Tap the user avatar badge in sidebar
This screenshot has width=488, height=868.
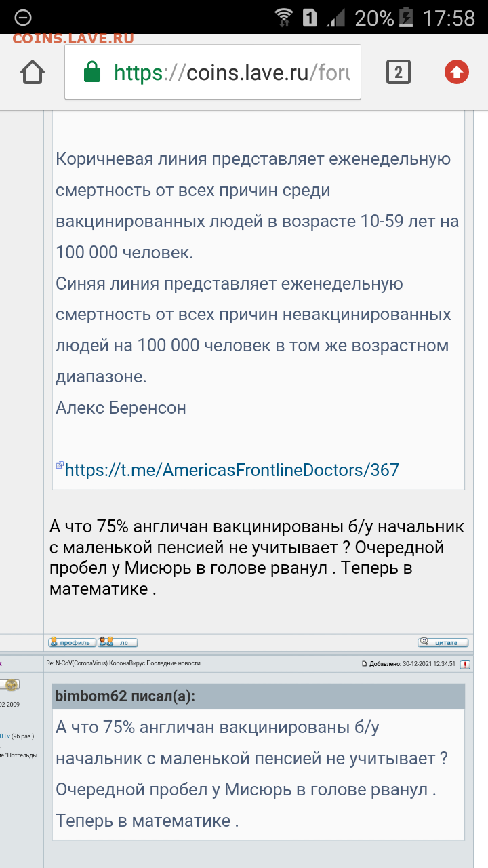pyautogui.click(x=9, y=685)
